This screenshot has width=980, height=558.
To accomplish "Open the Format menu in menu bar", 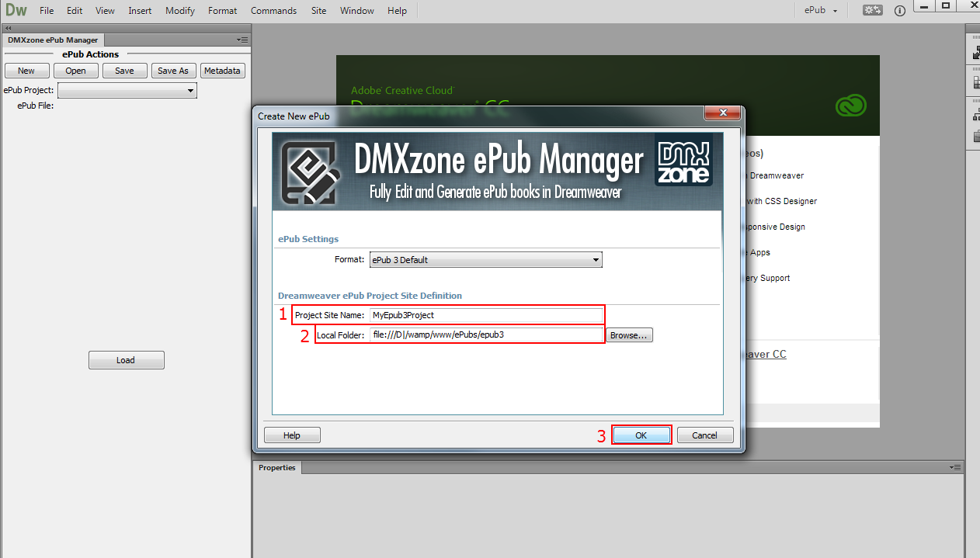I will pyautogui.click(x=223, y=11).
